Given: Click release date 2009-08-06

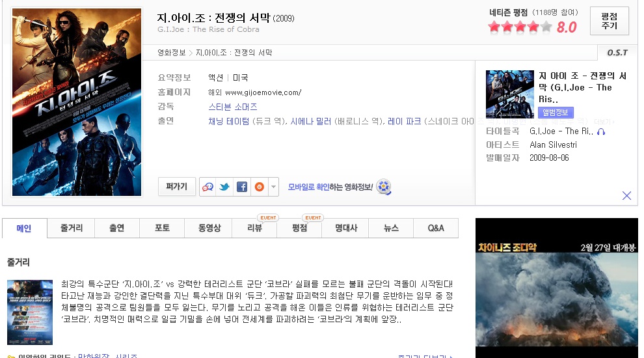Looking at the screenshot, I should [549, 158].
